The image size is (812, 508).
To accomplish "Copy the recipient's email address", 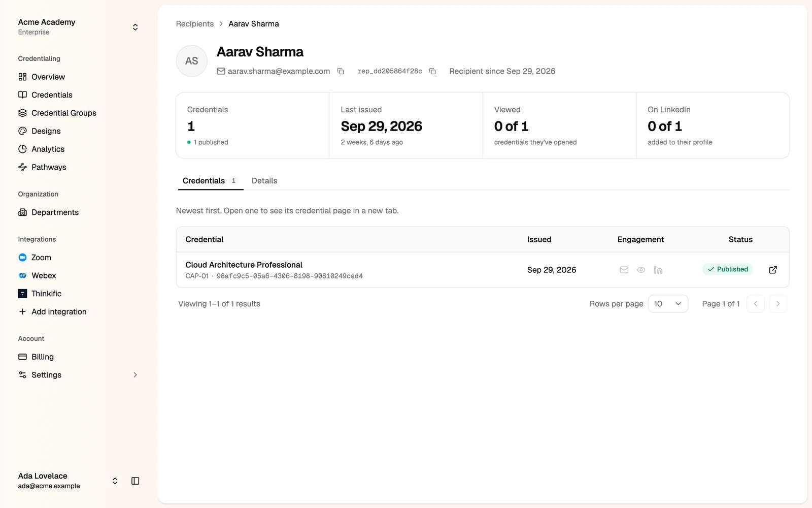I will tap(341, 72).
